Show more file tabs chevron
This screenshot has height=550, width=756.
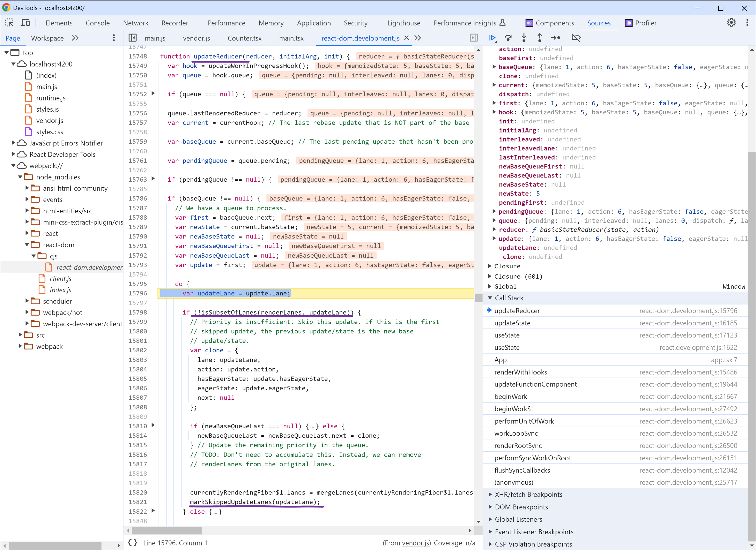418,38
